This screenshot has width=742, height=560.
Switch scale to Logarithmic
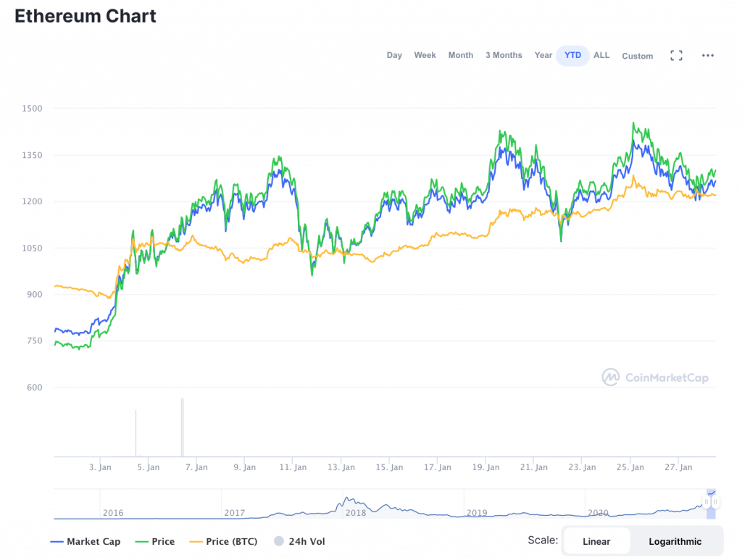pos(675,541)
